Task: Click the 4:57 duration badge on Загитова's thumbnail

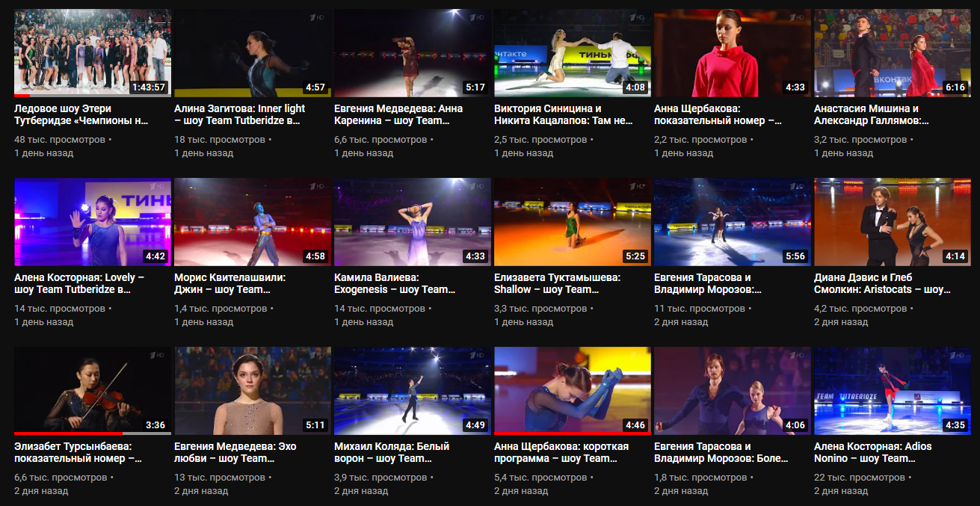Action: pos(315,87)
